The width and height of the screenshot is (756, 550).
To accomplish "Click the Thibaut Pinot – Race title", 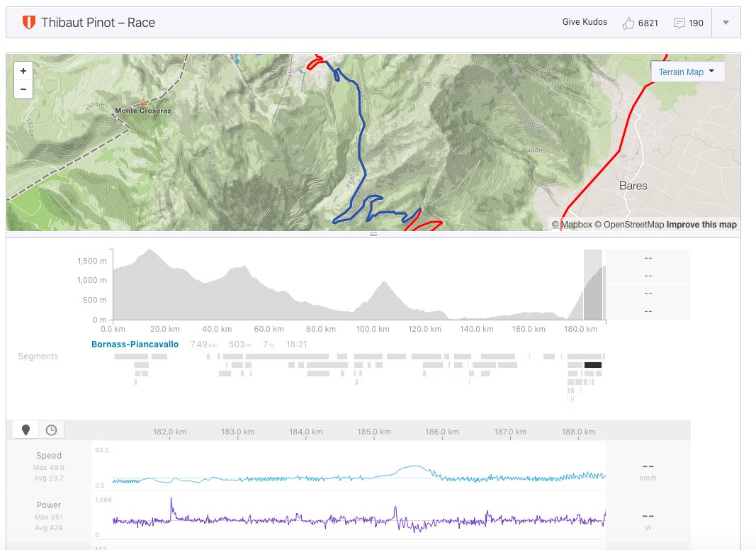I will pos(98,23).
